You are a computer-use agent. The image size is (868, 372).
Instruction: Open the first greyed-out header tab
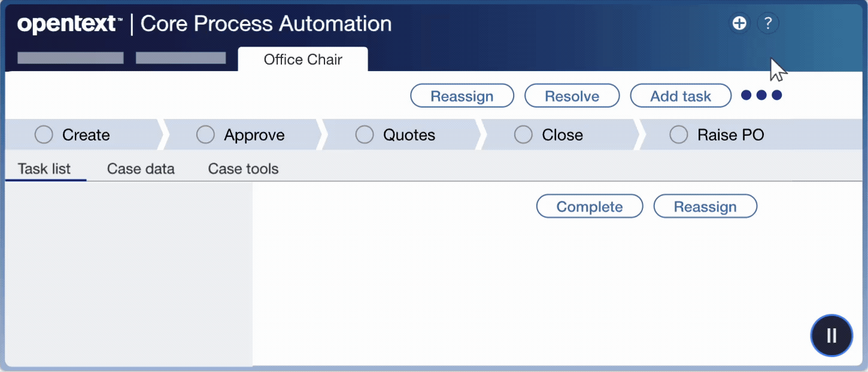click(x=71, y=58)
